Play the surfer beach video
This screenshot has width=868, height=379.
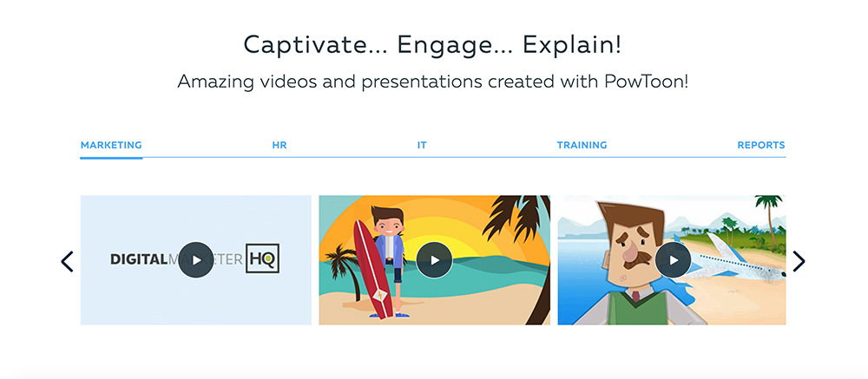435,259
